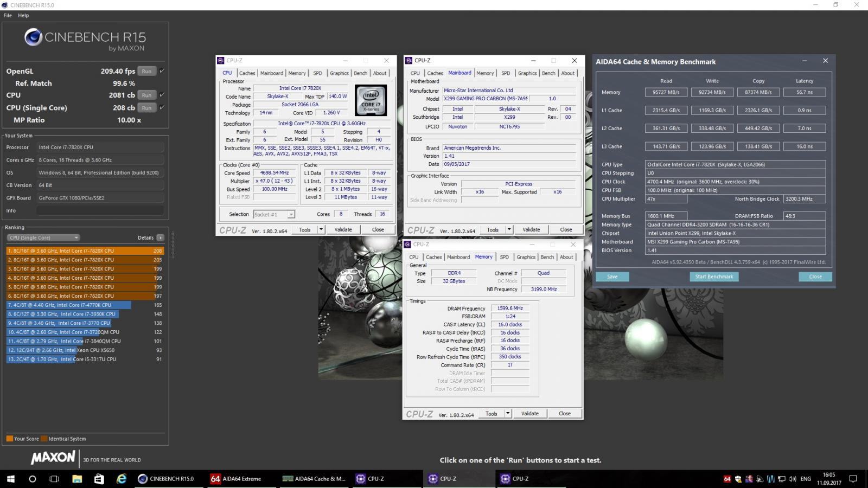Click the L3 Cache Copy 138.41 GB/s value
The width and height of the screenshot is (868, 488).
pos(758,146)
